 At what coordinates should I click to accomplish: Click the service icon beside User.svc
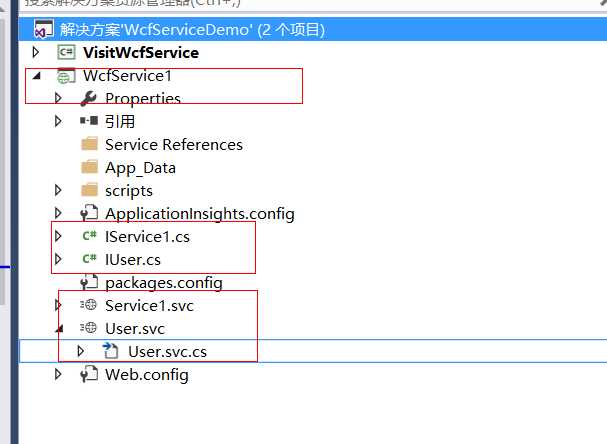pyautogui.click(x=89, y=328)
